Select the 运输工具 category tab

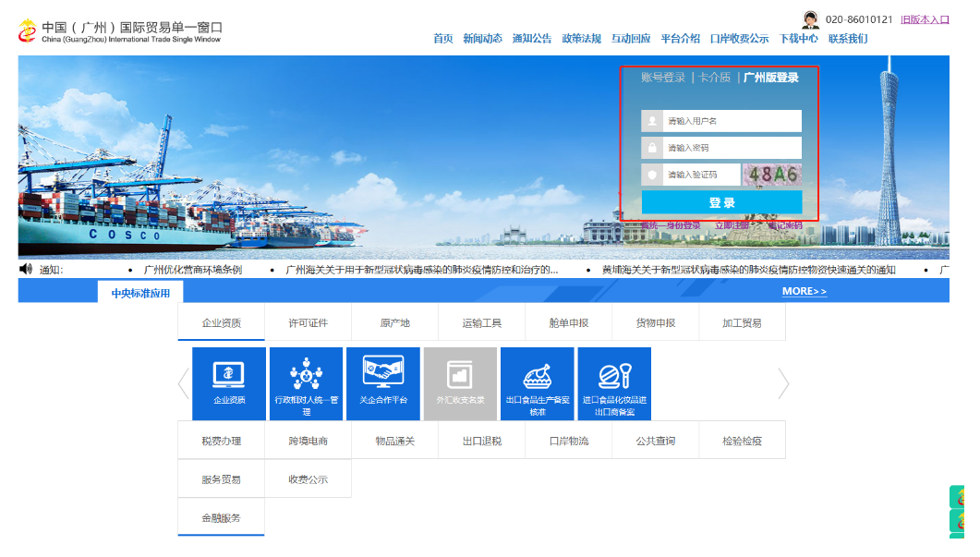[482, 322]
